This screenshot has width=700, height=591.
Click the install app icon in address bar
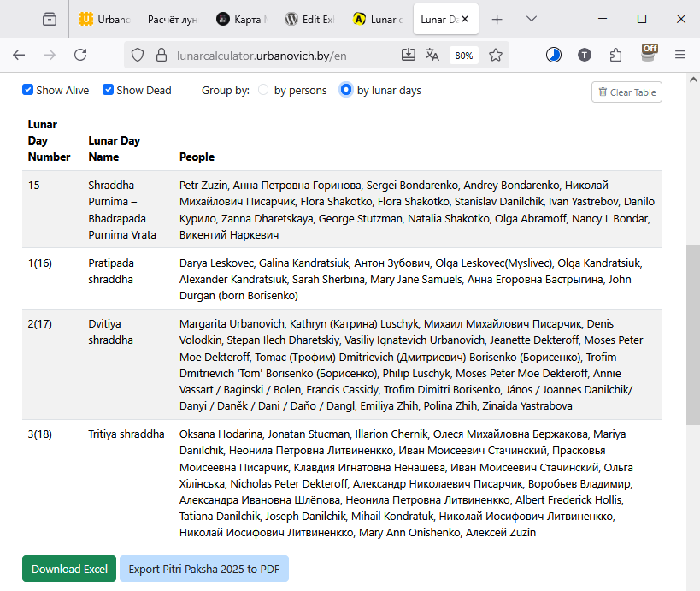pyautogui.click(x=409, y=55)
